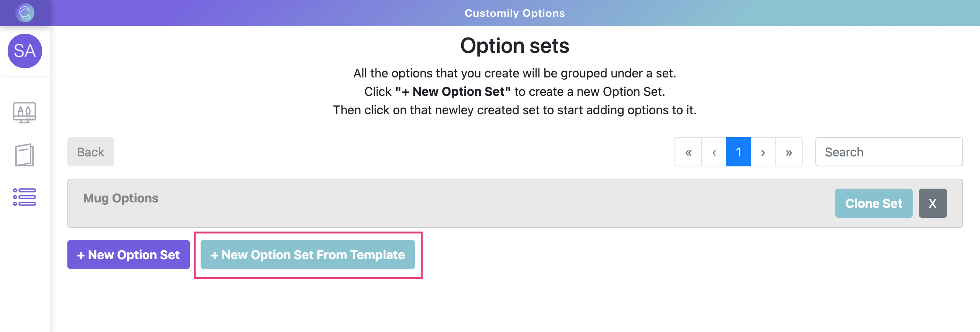Select the option sets list icon

coord(24,197)
